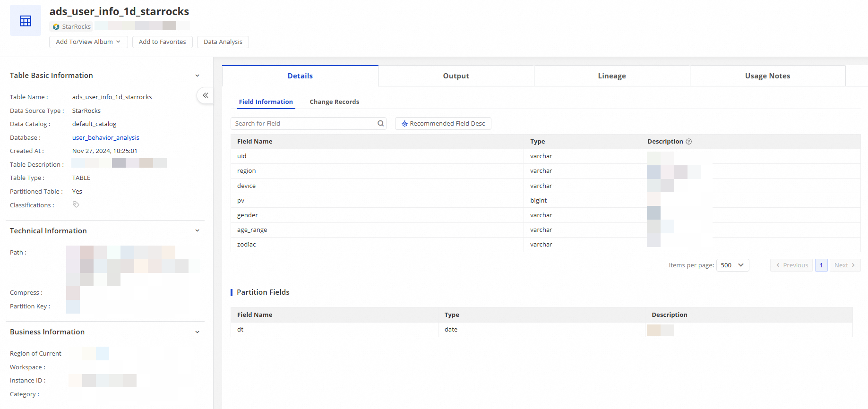
Task: Click the Classifications tag icon
Action: click(x=76, y=204)
